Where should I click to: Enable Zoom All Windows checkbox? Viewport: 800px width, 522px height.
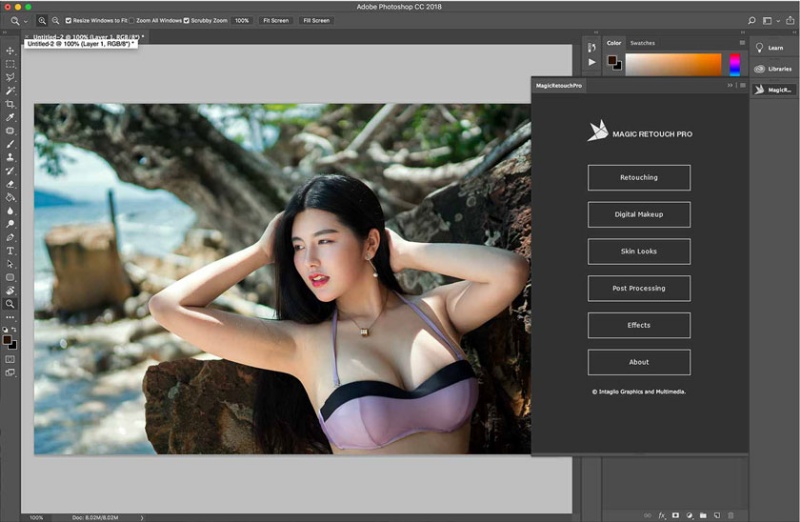click(x=132, y=20)
